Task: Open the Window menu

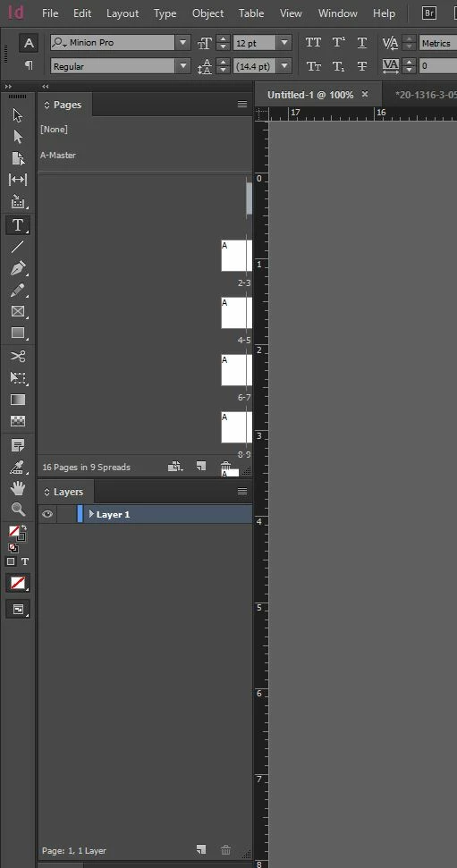Action: (337, 13)
